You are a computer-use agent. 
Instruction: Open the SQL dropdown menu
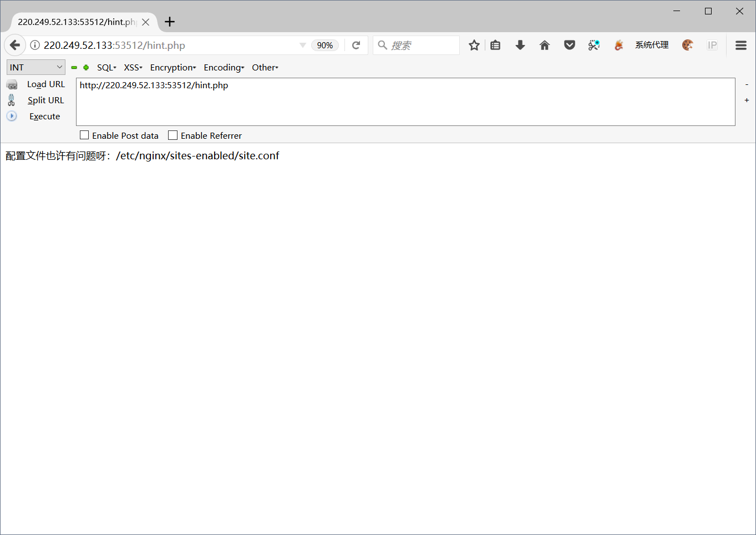pos(106,67)
